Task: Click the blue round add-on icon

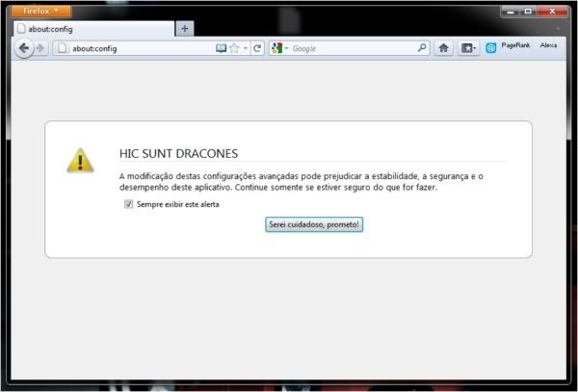Action: [x=490, y=48]
